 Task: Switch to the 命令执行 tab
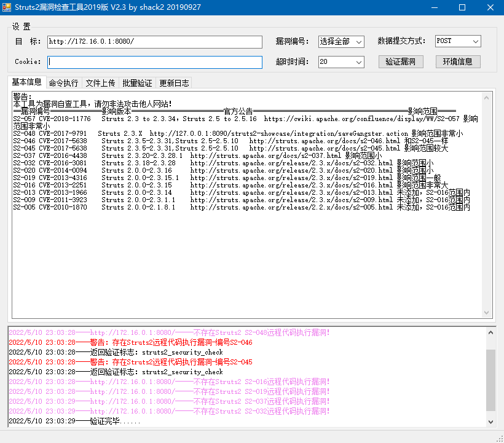click(64, 83)
